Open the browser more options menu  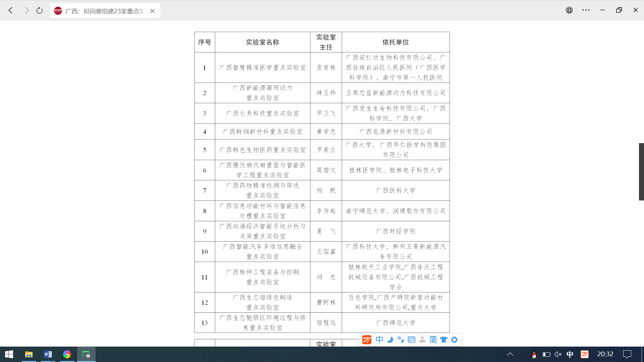point(586,10)
